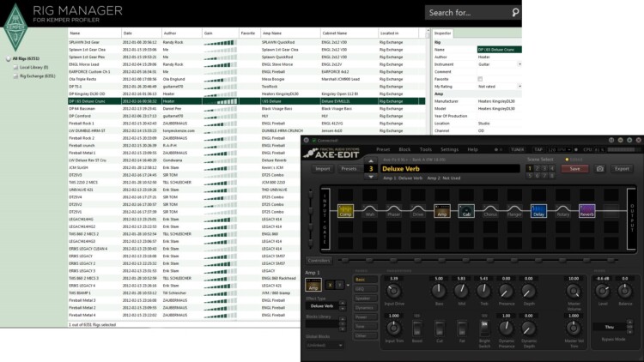Click the Dynamic Presence knob
This screenshot has width=644, height=362.
pos(506,328)
